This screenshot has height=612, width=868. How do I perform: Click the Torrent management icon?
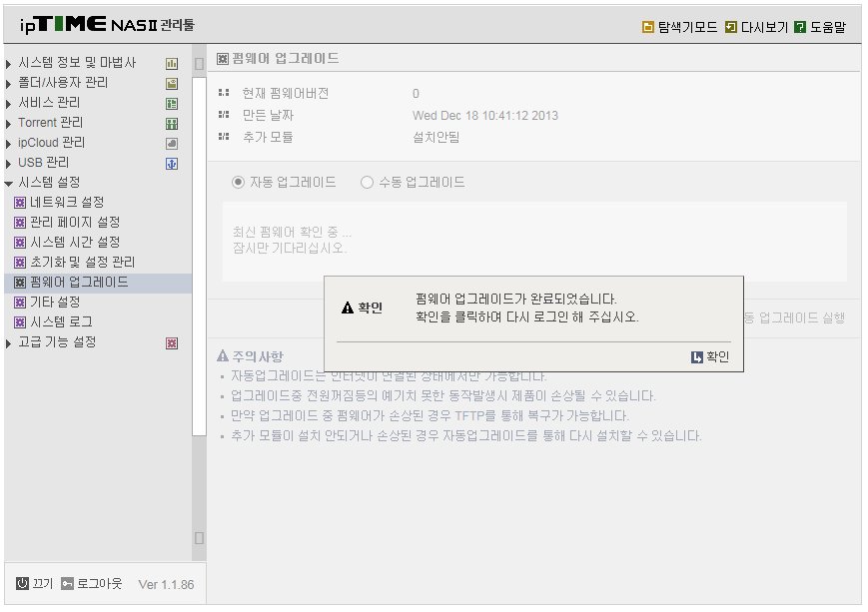click(172, 124)
